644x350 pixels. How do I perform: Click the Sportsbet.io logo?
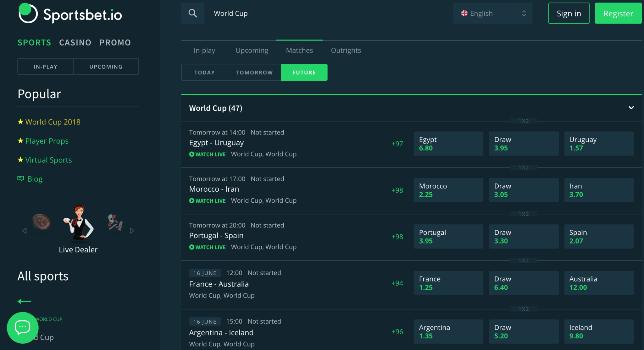click(70, 14)
